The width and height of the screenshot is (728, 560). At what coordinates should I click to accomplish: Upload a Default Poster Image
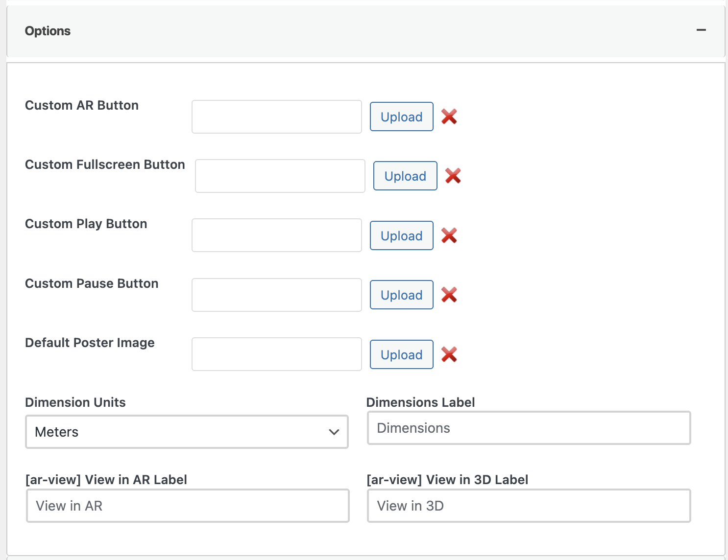click(x=401, y=355)
